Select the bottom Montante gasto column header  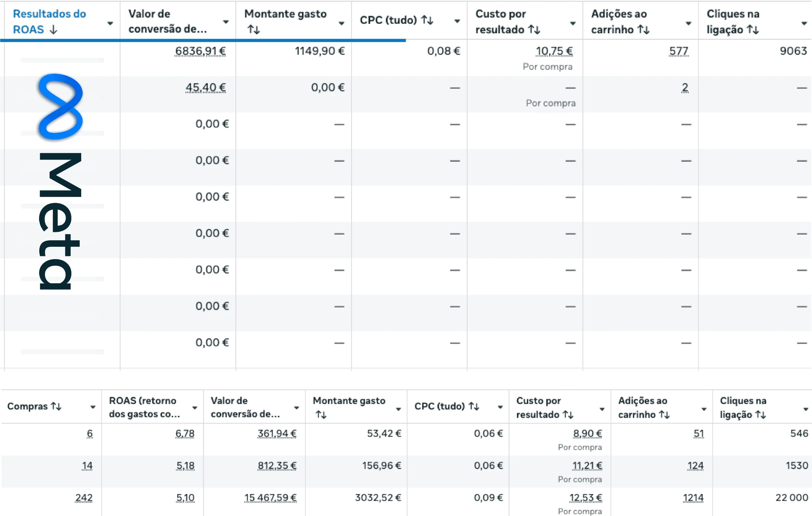(349, 401)
